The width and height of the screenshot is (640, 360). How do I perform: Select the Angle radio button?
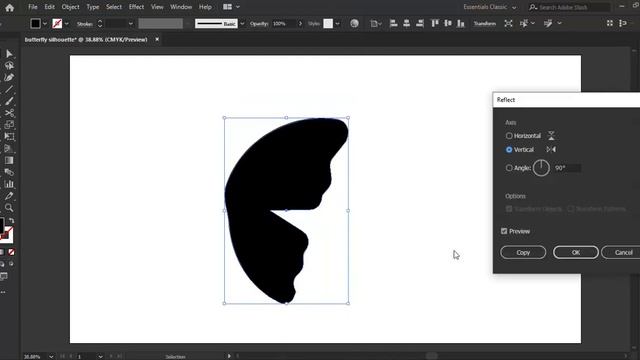(x=509, y=168)
